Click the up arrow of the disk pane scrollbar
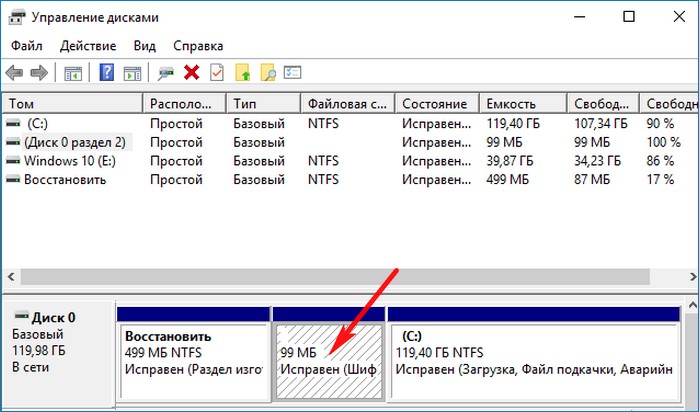This screenshot has height=412, width=699. click(692, 305)
